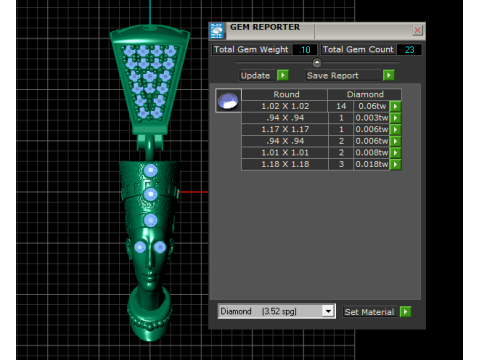Click the 0.06tw weight cell
The height and width of the screenshot is (360, 480).
[372, 106]
